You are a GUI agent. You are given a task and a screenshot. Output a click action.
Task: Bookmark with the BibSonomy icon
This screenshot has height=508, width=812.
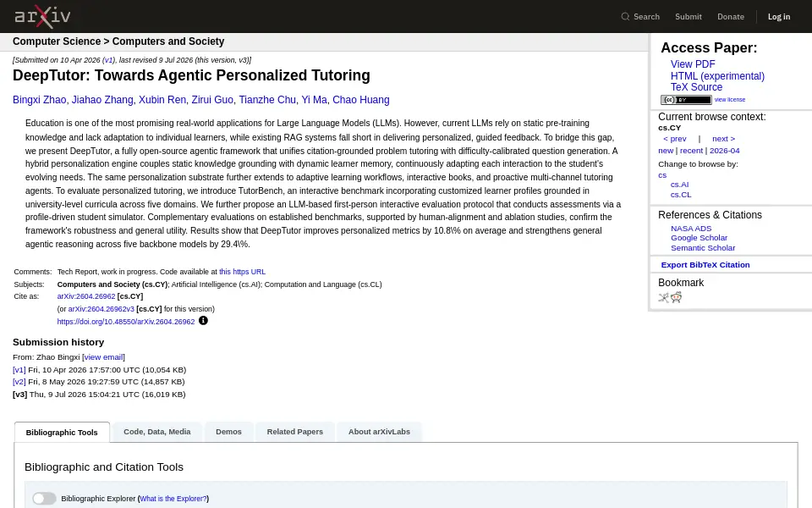tap(663, 297)
